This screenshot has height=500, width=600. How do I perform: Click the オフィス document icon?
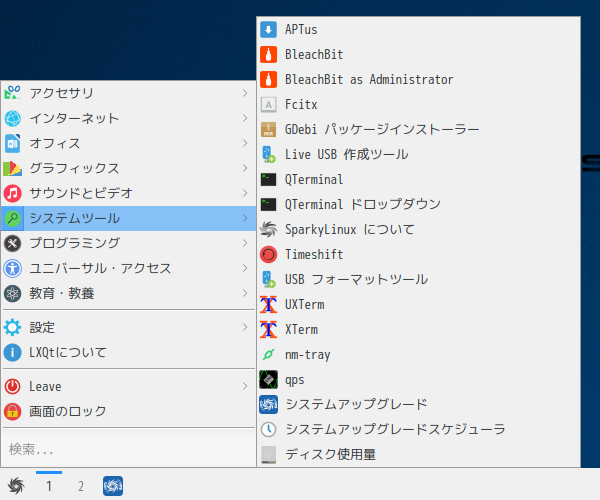pyautogui.click(x=13, y=143)
